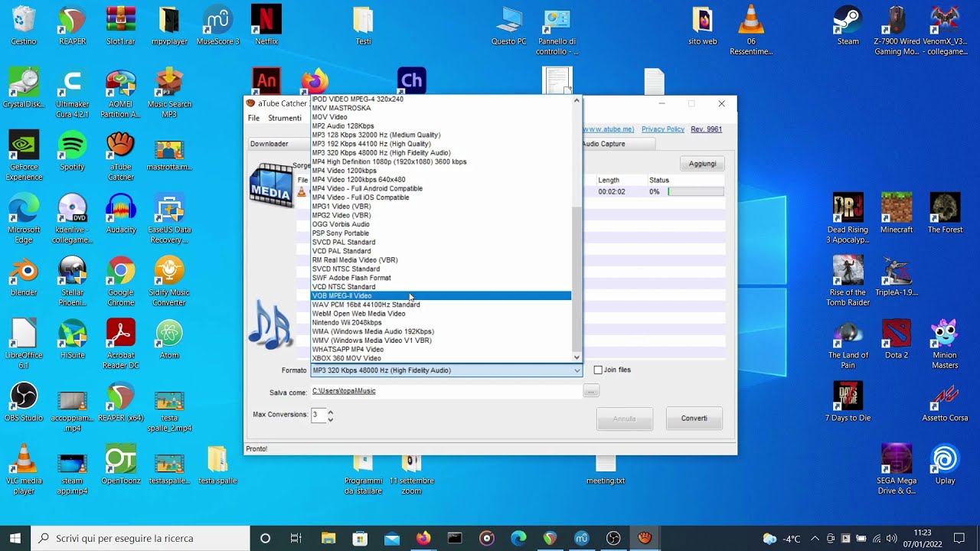The image size is (980, 551).
Task: Open the Sidify Music Converter icon
Action: [169, 282]
